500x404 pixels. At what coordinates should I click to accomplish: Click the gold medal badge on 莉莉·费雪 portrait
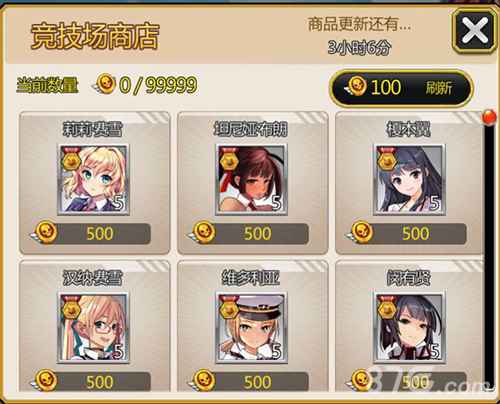tap(70, 159)
